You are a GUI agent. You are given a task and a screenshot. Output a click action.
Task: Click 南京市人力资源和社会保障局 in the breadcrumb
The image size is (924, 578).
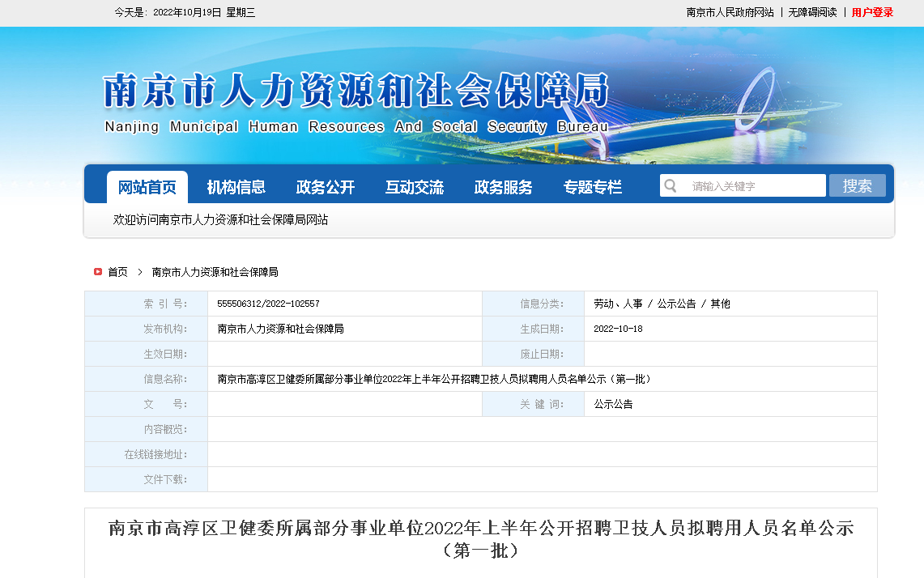[215, 272]
